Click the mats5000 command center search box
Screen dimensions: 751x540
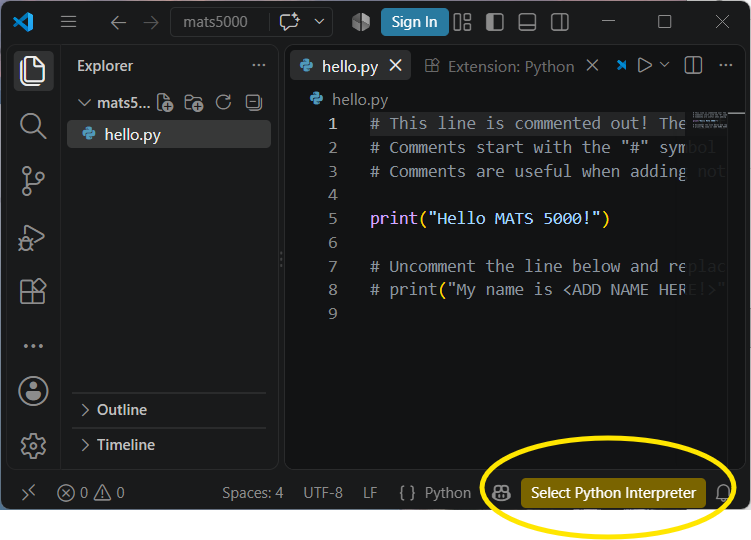coord(215,22)
